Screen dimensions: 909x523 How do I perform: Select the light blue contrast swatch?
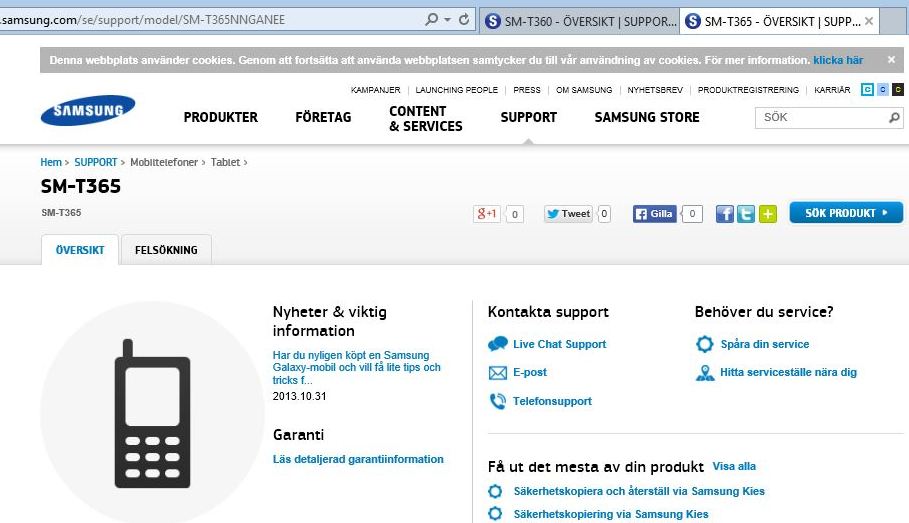click(x=882, y=89)
